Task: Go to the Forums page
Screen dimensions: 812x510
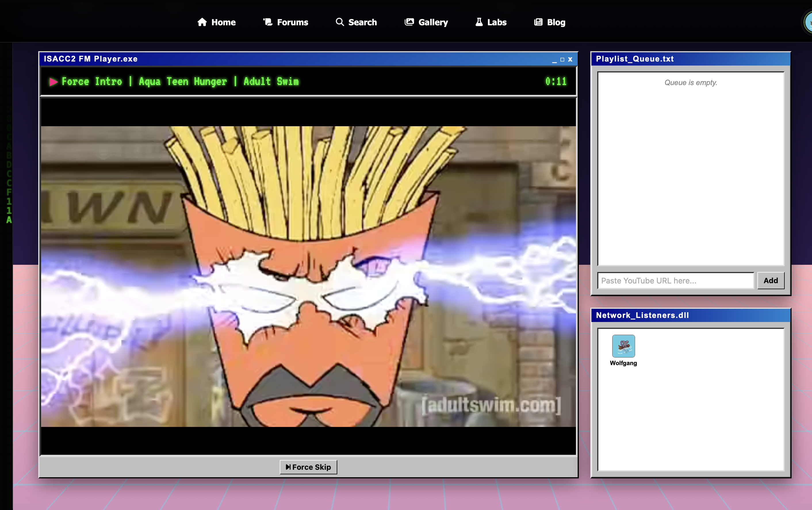Action: [286, 22]
